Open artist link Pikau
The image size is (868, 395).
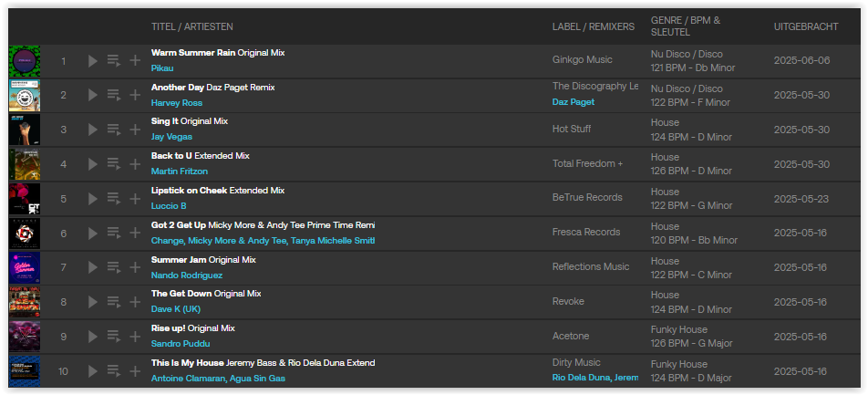(x=162, y=68)
